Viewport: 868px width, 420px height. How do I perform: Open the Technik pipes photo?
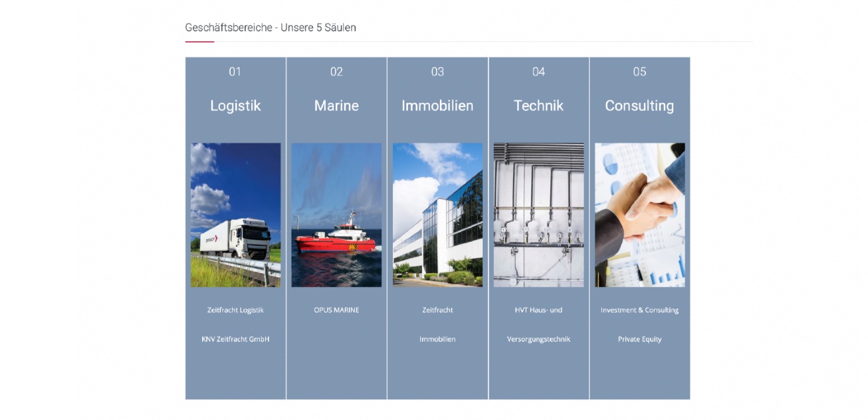pos(538,215)
